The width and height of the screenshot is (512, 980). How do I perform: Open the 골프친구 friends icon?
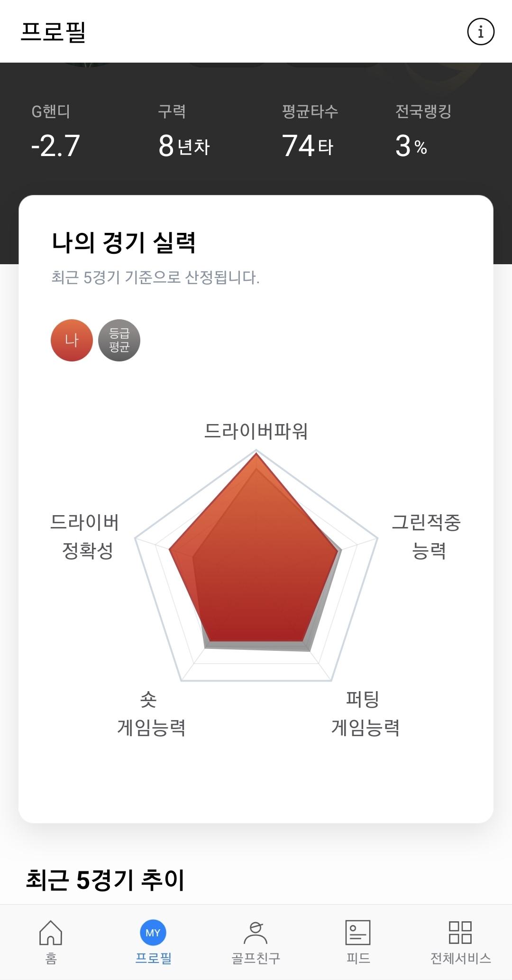point(256,933)
